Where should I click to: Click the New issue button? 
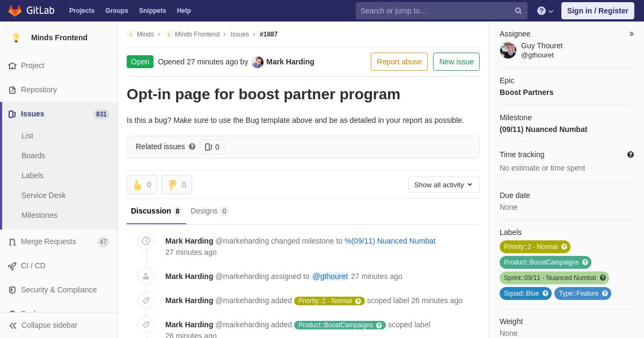click(456, 62)
